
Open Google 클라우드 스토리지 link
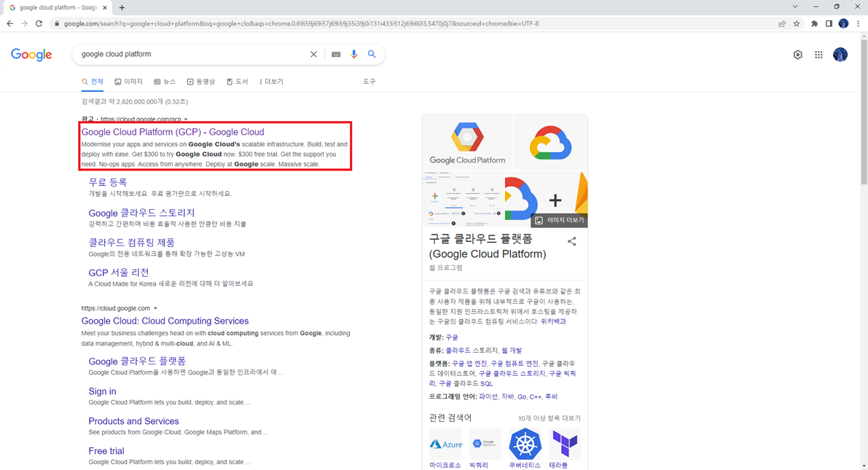pyautogui.click(x=141, y=213)
